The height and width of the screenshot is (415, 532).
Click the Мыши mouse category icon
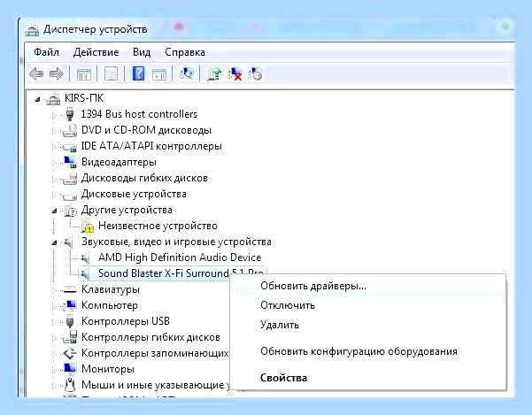[70, 384]
